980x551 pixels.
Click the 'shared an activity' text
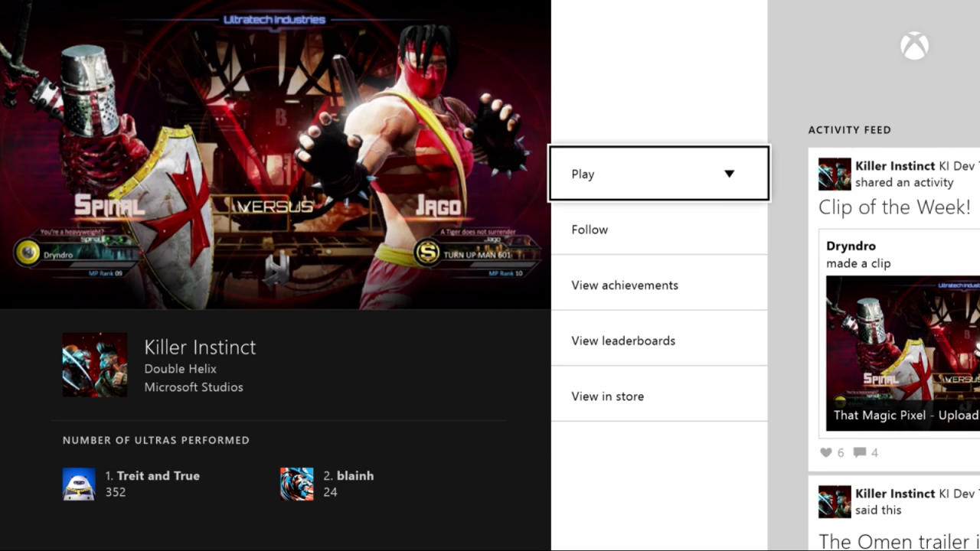pyautogui.click(x=904, y=182)
